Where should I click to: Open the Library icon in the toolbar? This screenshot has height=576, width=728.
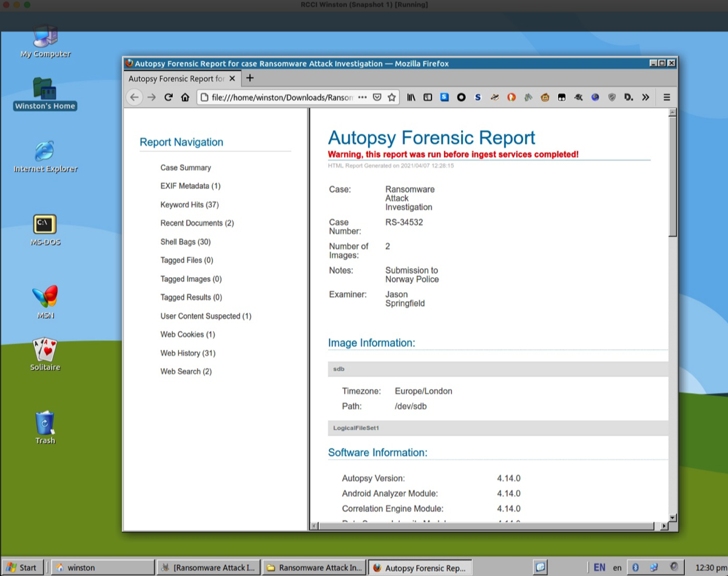(x=411, y=97)
